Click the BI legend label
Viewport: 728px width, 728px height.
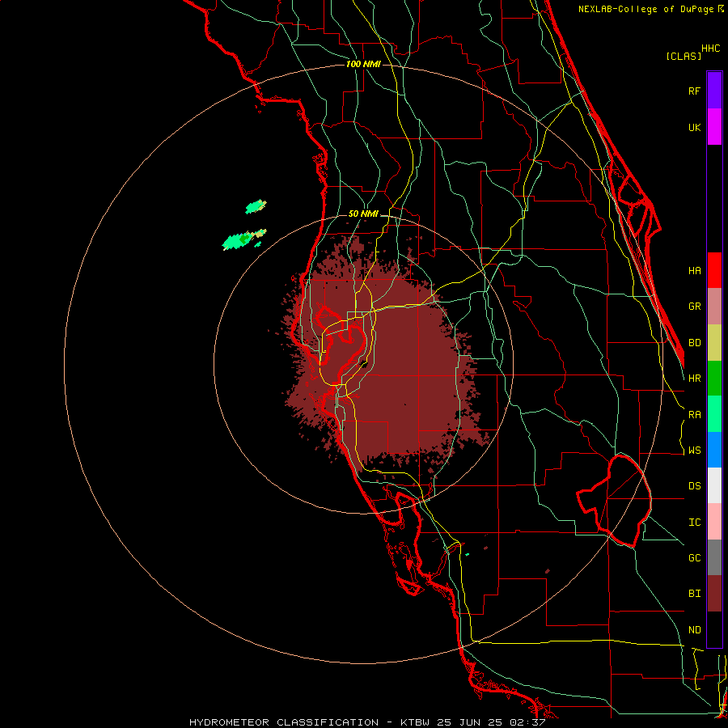coord(695,594)
